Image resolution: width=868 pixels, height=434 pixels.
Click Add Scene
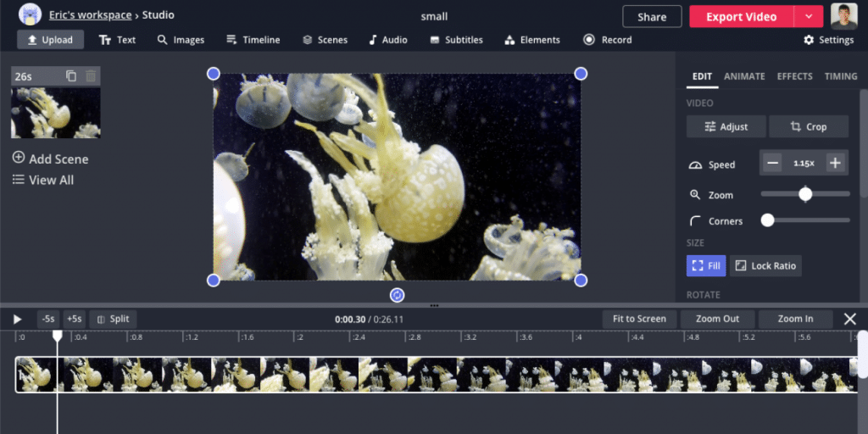tap(50, 159)
